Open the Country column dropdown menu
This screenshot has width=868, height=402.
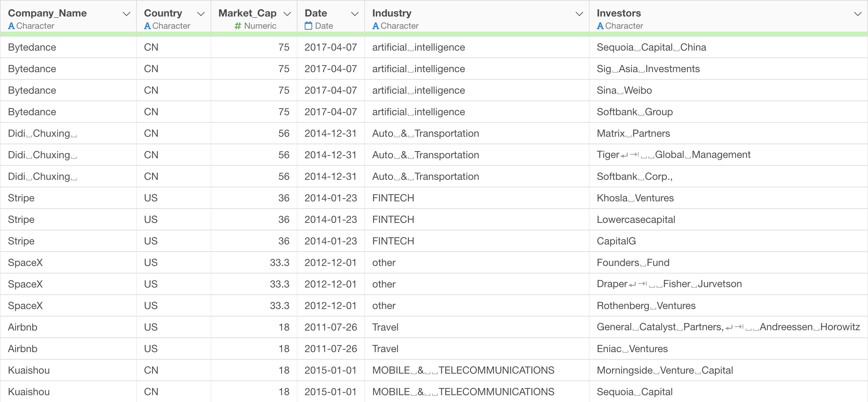201,14
